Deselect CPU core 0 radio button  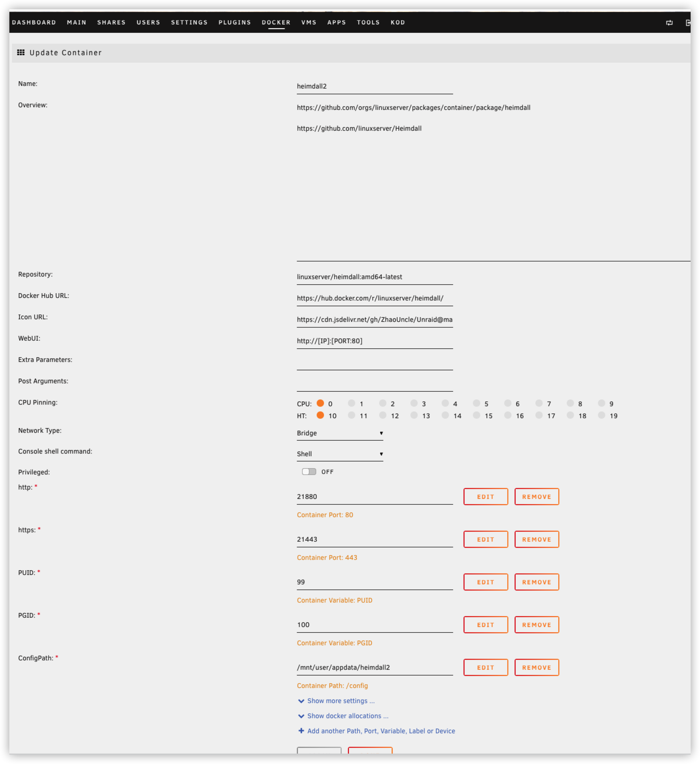(x=320, y=404)
